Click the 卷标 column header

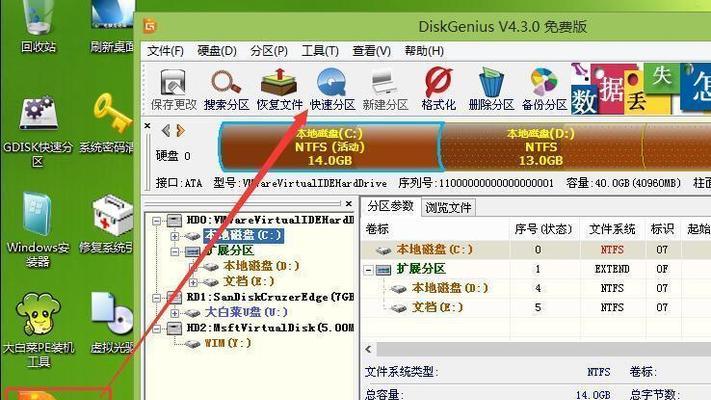(x=436, y=229)
